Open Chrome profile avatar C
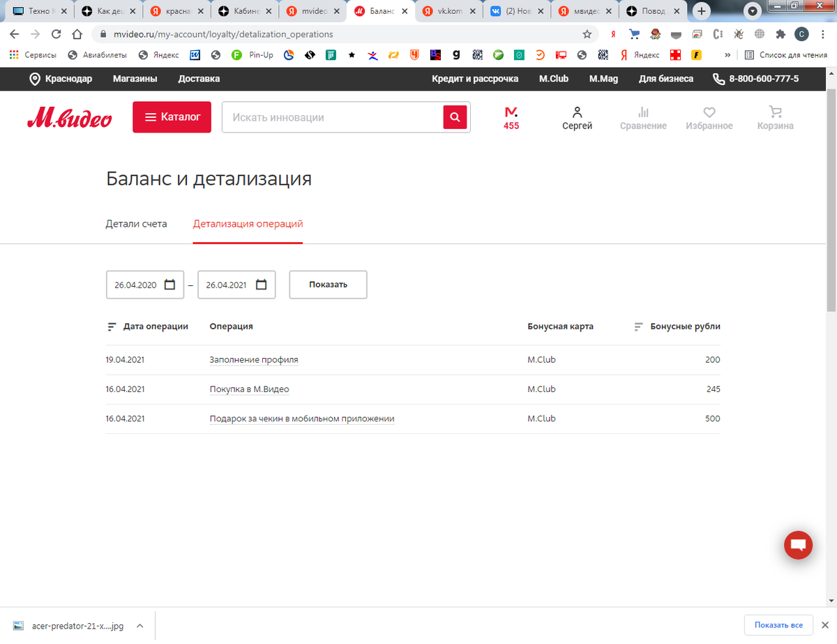The image size is (837, 644). 801,34
